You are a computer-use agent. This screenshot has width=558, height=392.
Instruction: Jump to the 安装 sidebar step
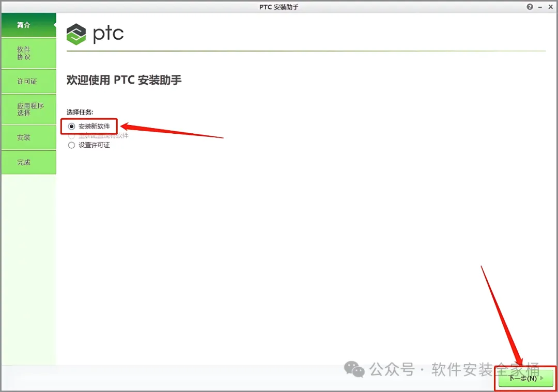coord(29,137)
